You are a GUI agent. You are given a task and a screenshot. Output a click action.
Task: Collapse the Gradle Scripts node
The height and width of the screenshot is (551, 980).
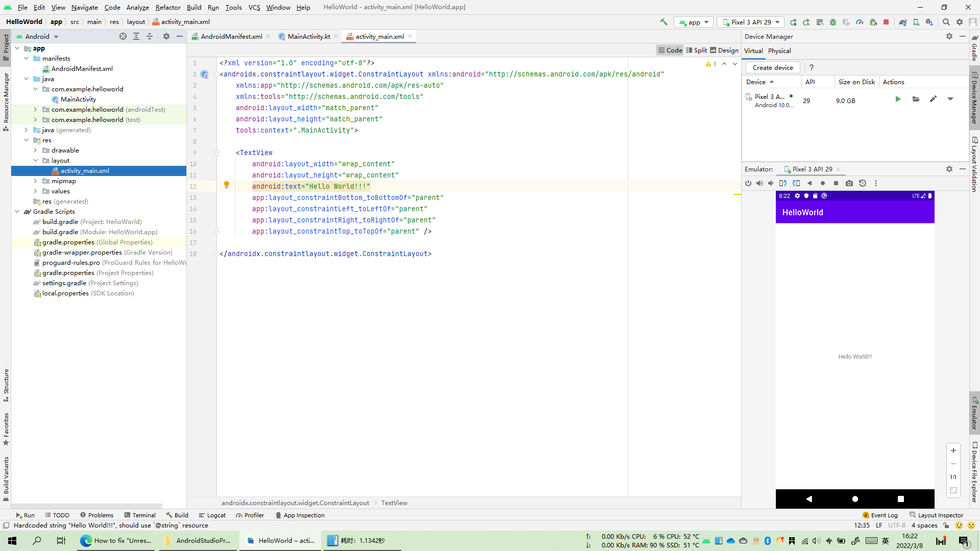point(17,211)
